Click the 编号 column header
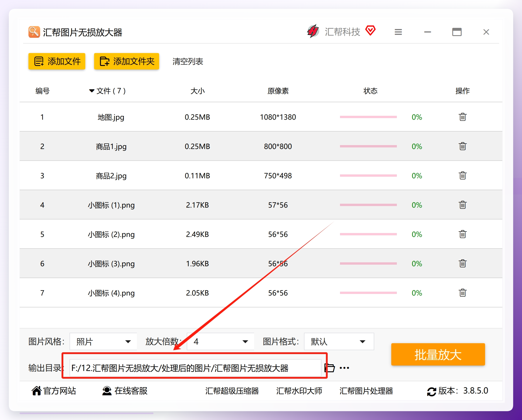Viewport: 522px width, 420px height. coord(42,91)
